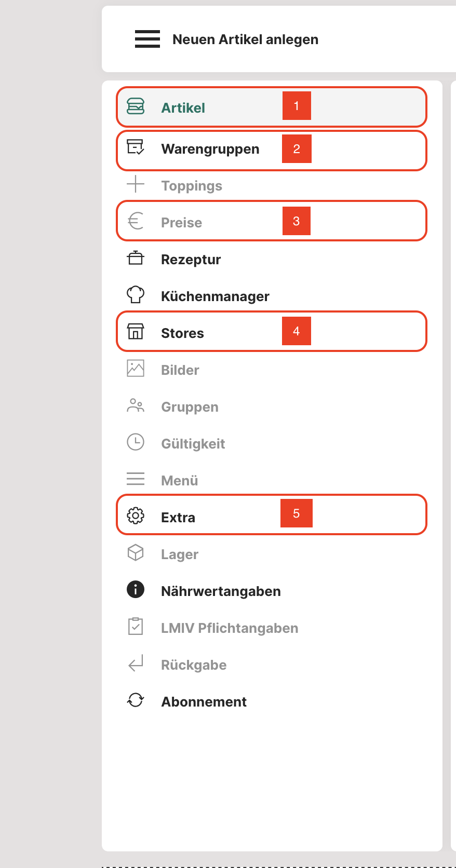Click the Rezeptur pot icon

click(136, 258)
